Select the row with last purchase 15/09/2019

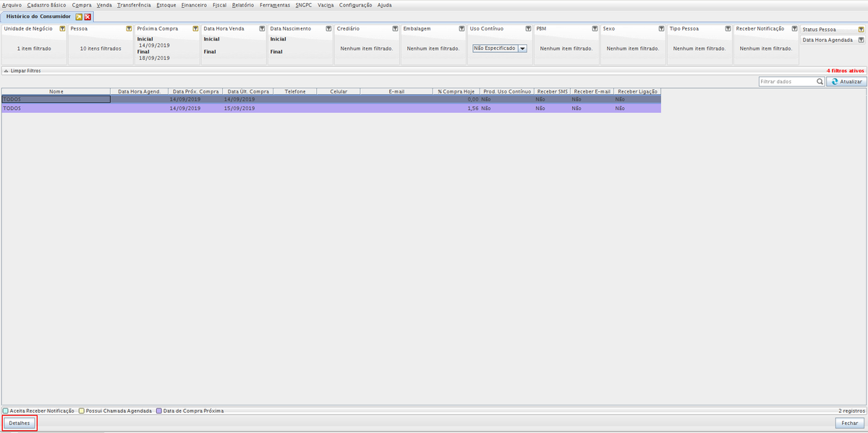tap(239, 108)
